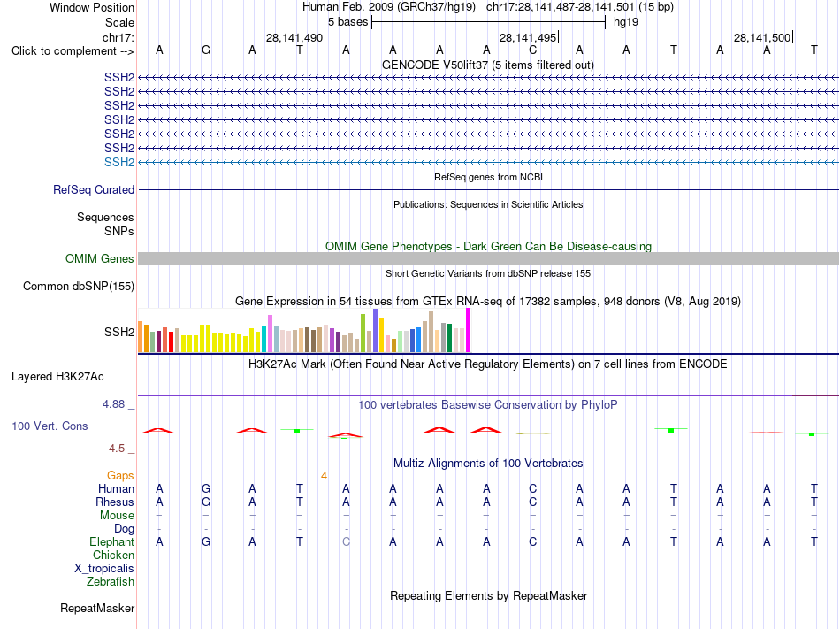
Task: Click the orange 4 gap count
Action: [x=325, y=476]
